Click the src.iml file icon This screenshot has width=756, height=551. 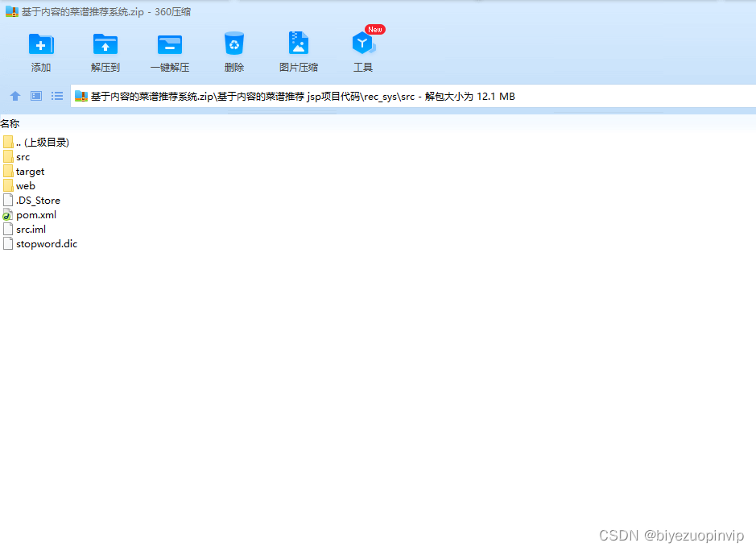8,230
